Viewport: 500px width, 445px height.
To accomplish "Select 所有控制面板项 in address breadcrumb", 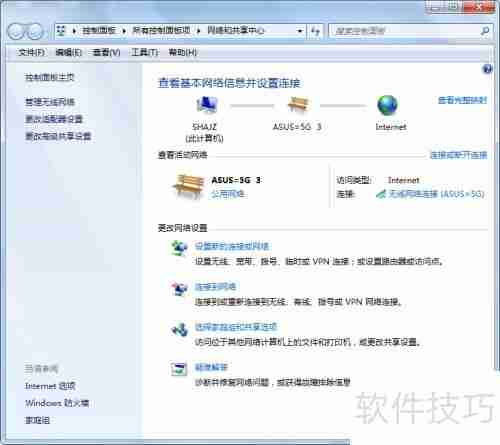I will pyautogui.click(x=161, y=31).
